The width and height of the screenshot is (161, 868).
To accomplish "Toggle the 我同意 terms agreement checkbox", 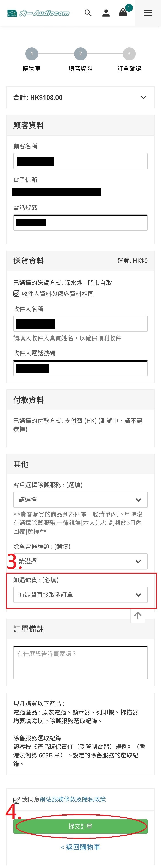I will pos(16,800).
